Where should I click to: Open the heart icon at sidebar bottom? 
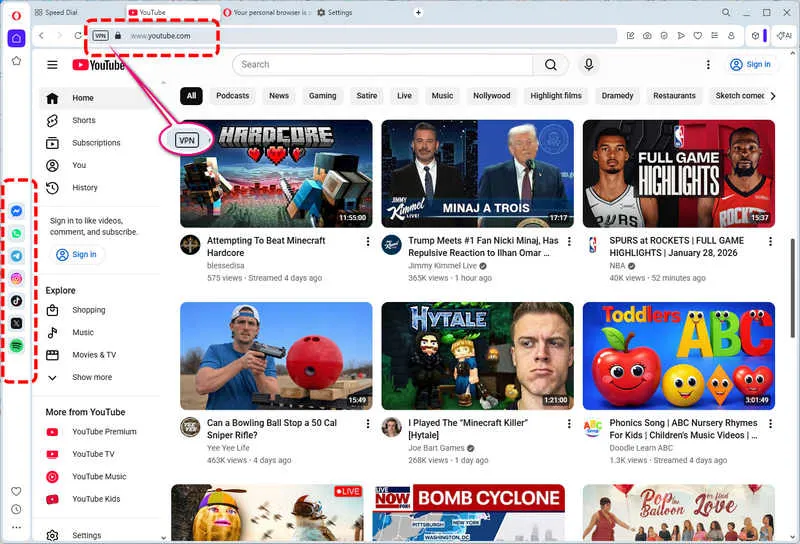(x=16, y=491)
